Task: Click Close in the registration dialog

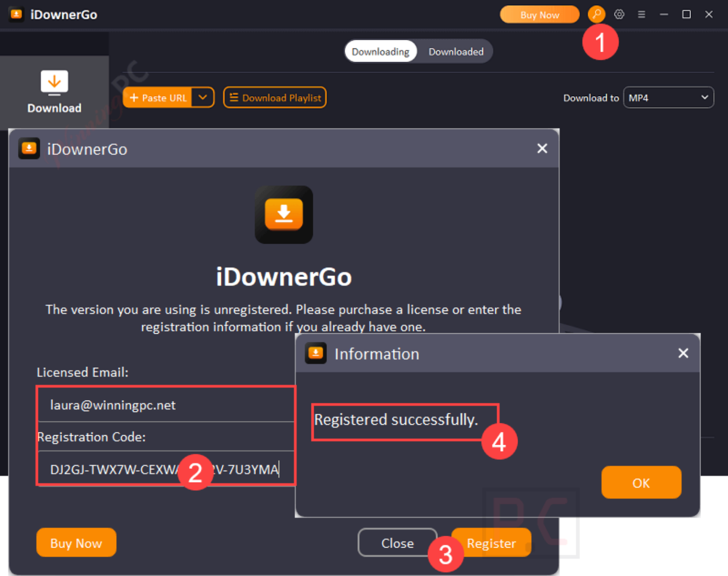Action: pyautogui.click(x=398, y=543)
